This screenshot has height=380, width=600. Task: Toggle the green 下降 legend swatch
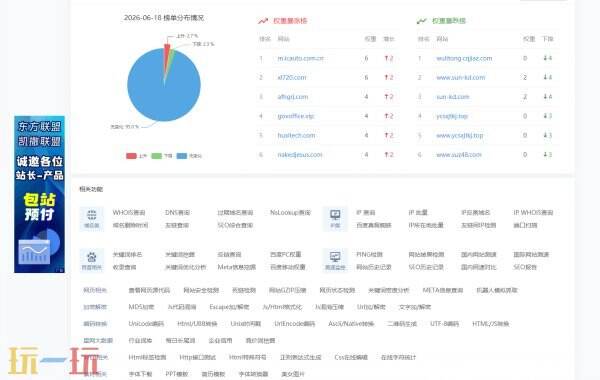(x=157, y=156)
